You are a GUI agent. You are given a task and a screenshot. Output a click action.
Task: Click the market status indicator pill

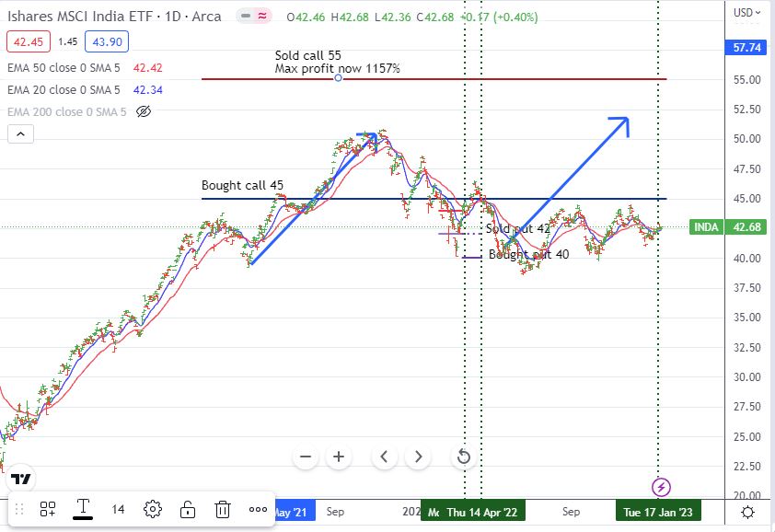point(254,17)
